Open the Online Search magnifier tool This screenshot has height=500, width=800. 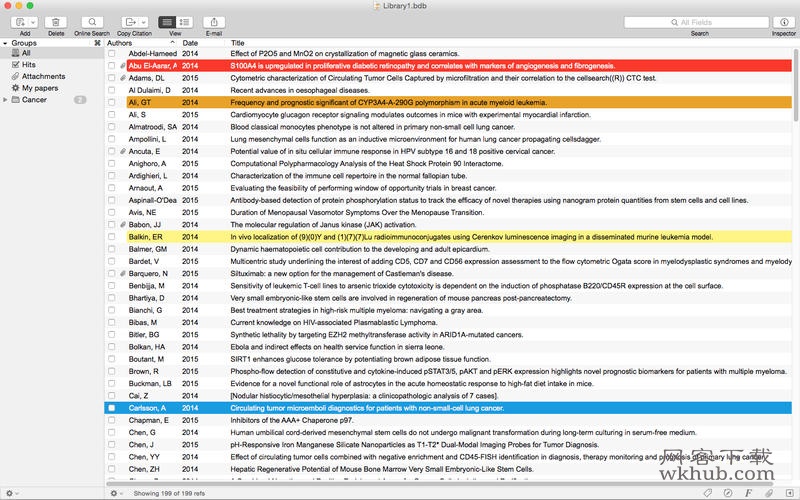(x=92, y=22)
